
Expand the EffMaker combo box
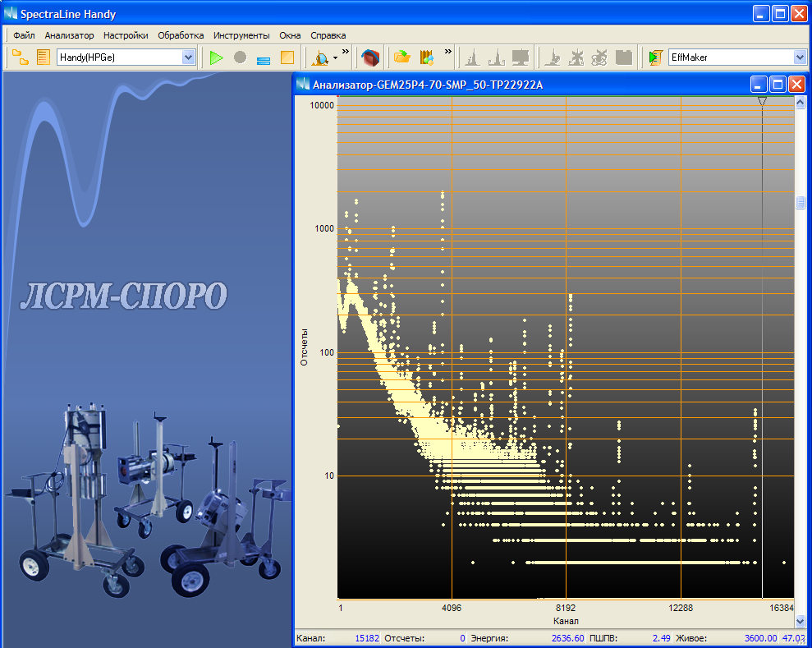(x=800, y=57)
